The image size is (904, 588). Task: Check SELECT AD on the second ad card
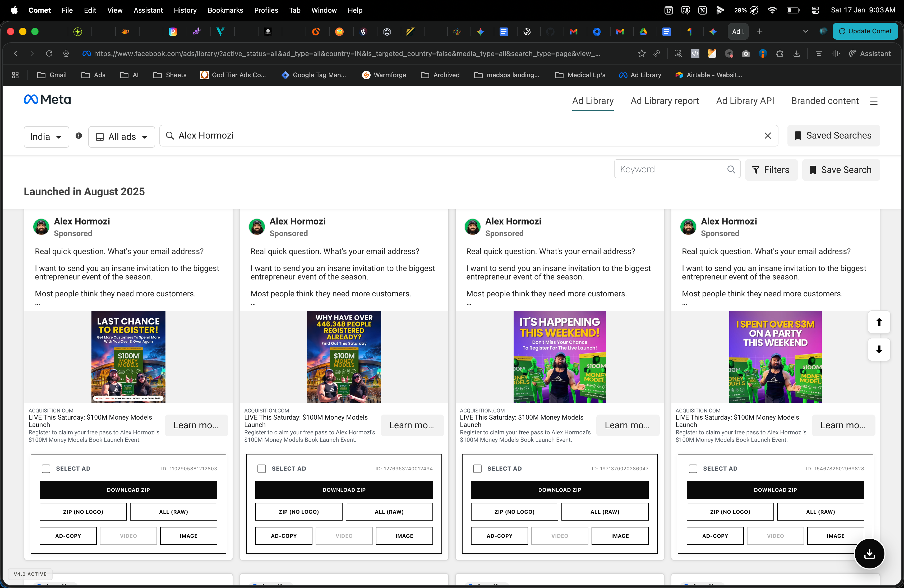262,468
